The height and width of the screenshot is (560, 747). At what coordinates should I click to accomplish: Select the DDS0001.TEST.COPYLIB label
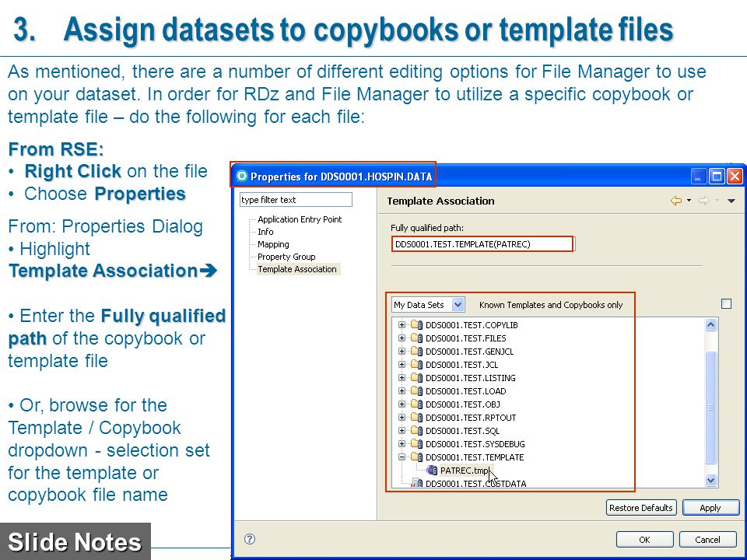472,325
